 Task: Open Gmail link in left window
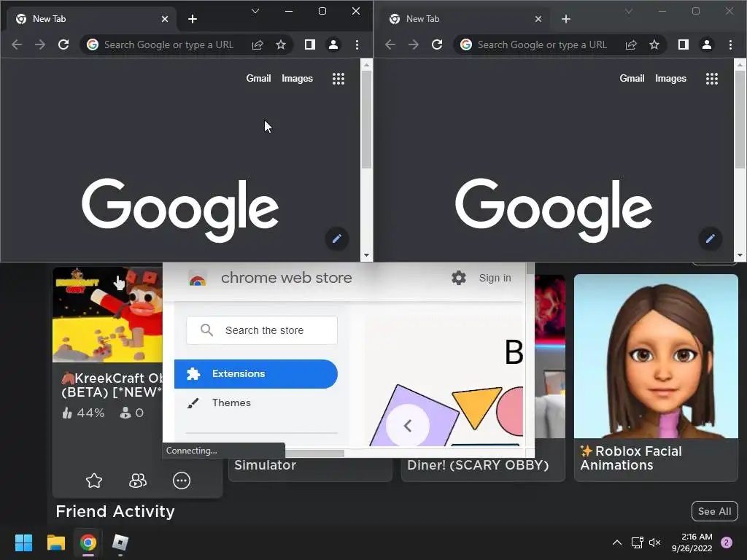pyautogui.click(x=258, y=79)
